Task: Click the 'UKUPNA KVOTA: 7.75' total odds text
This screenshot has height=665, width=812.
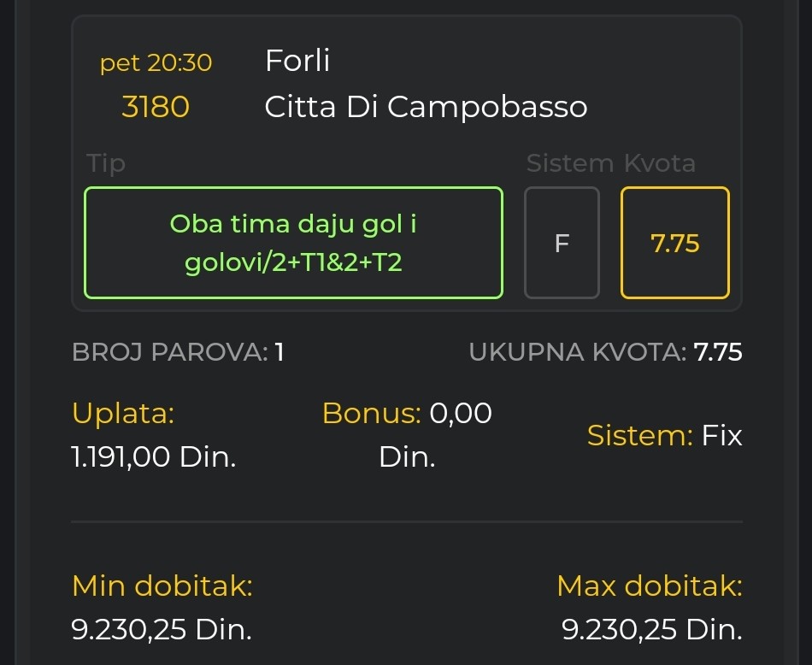Action: (605, 352)
